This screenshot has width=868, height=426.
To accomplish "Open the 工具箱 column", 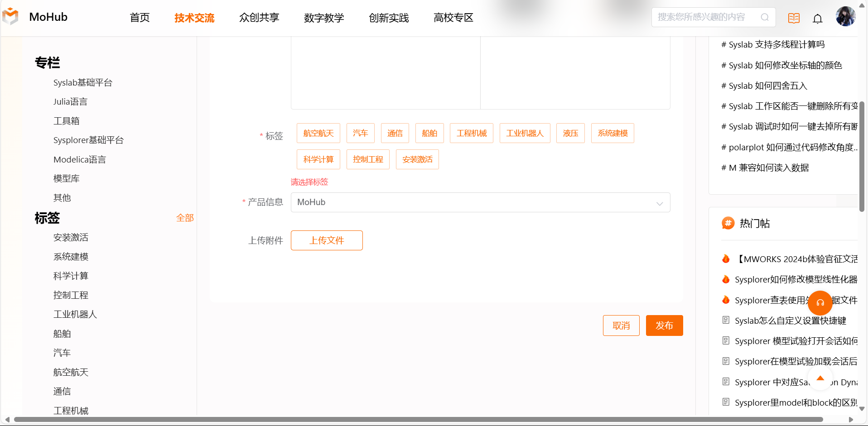I will coord(67,121).
